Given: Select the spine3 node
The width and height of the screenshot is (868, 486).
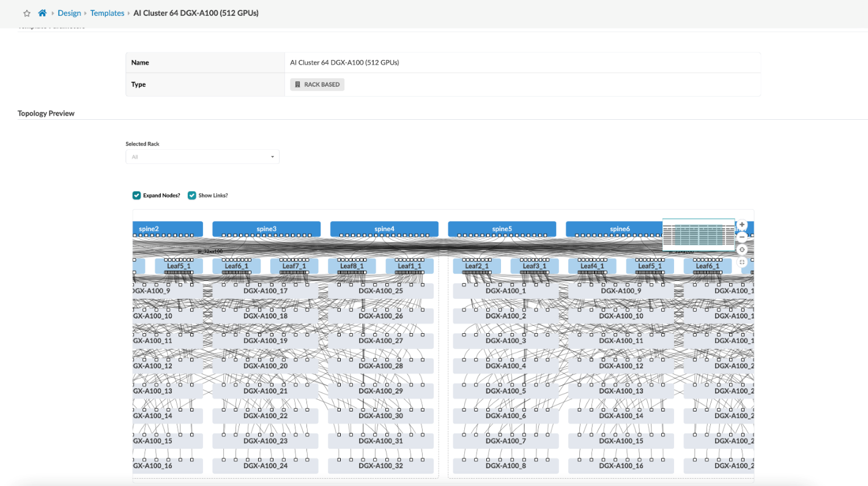Looking at the screenshot, I should (x=267, y=229).
